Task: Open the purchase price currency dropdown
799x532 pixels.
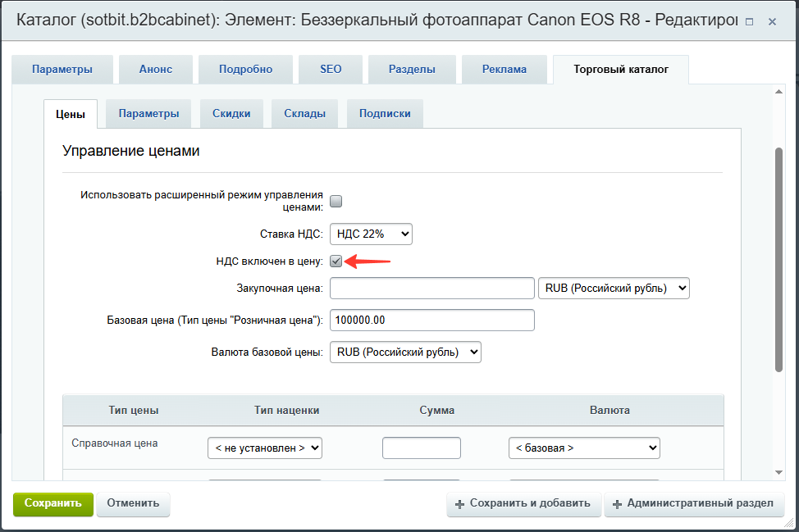Action: pos(614,289)
